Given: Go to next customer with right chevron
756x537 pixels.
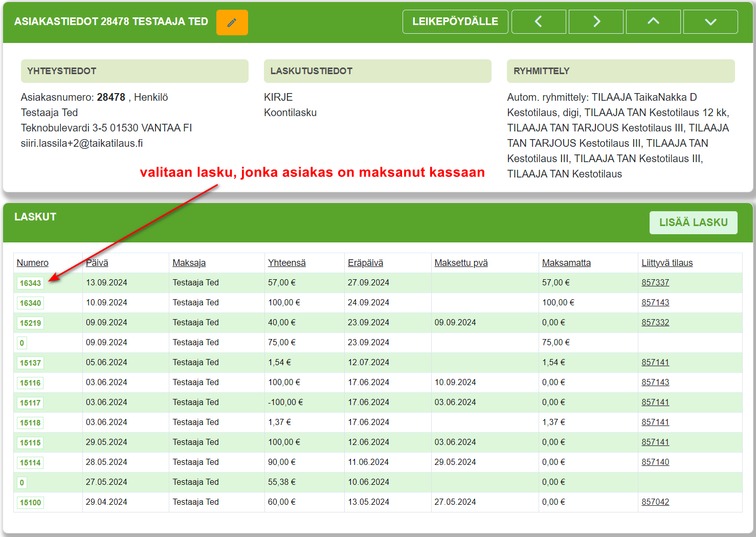Looking at the screenshot, I should [x=596, y=21].
